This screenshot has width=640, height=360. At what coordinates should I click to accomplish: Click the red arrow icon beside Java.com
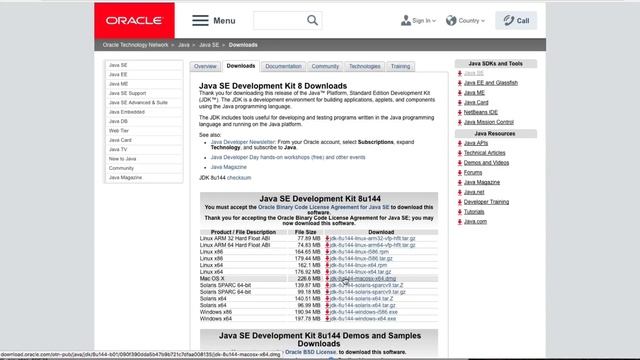pos(460,222)
